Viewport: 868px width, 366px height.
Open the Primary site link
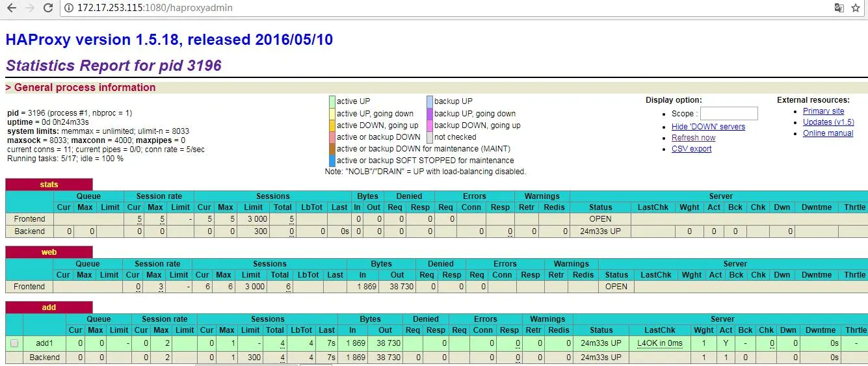[823, 111]
